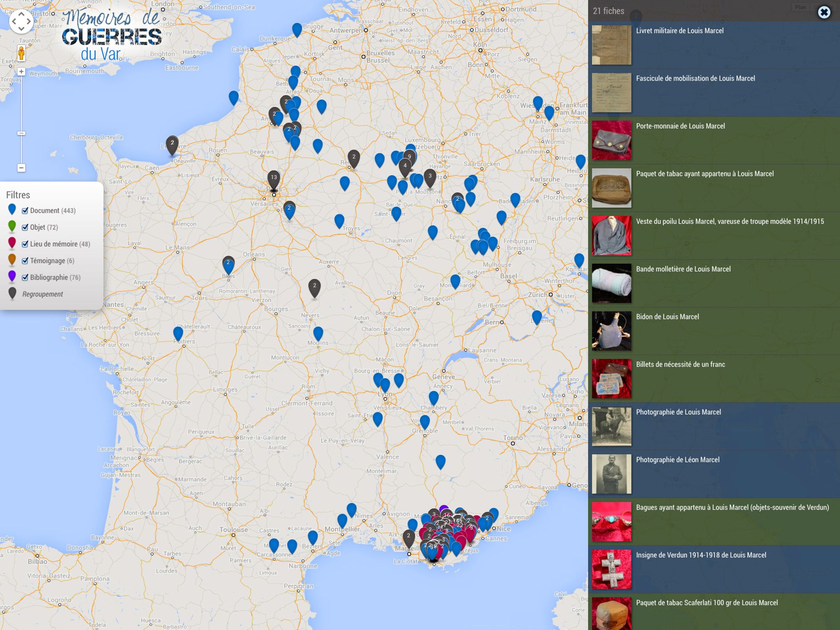
Task: Click Mémoires de Guerres du Var logo
Action: (x=112, y=36)
